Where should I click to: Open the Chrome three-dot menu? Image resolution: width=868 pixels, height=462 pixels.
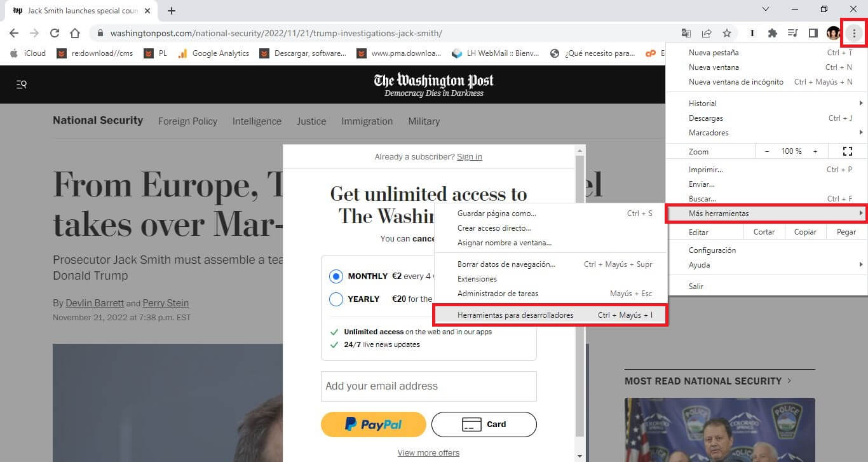tap(854, 33)
